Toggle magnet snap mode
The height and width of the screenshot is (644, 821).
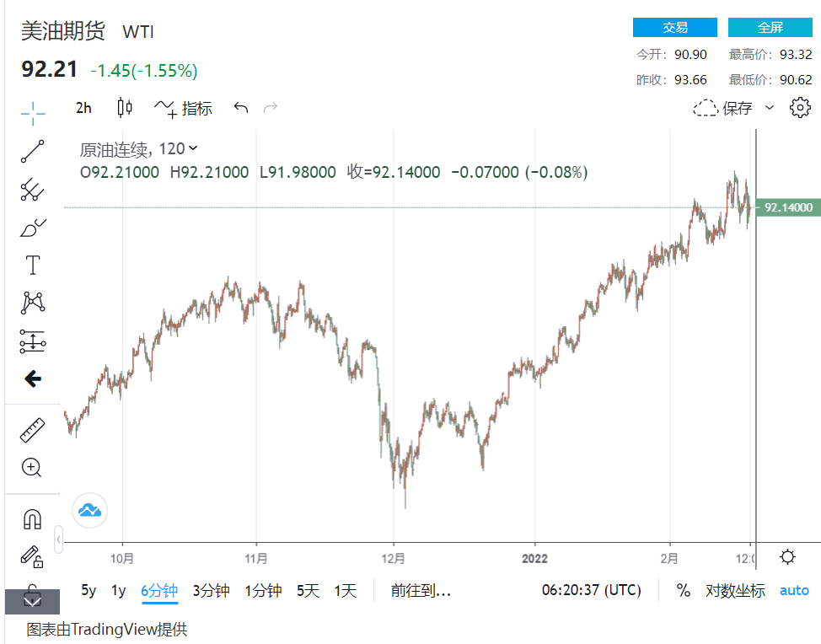[33, 518]
